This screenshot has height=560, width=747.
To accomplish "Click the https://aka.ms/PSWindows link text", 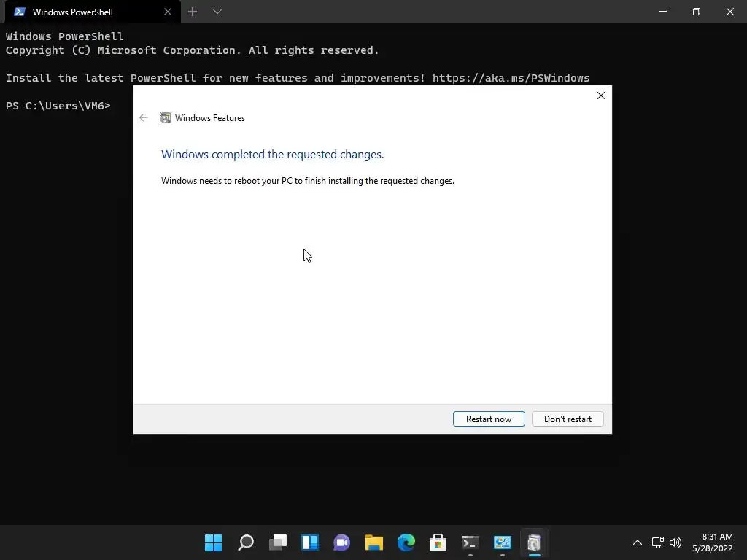I will pos(511,77).
